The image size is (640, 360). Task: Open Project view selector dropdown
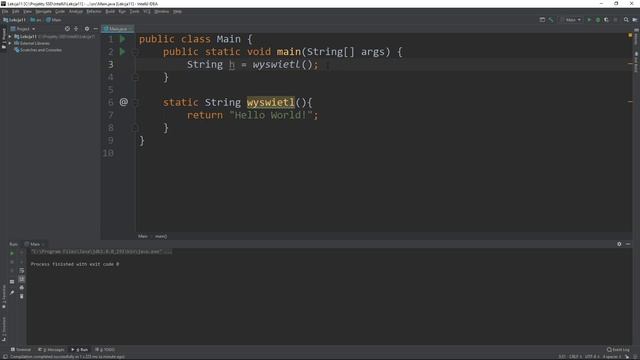pyautogui.click(x=23, y=29)
